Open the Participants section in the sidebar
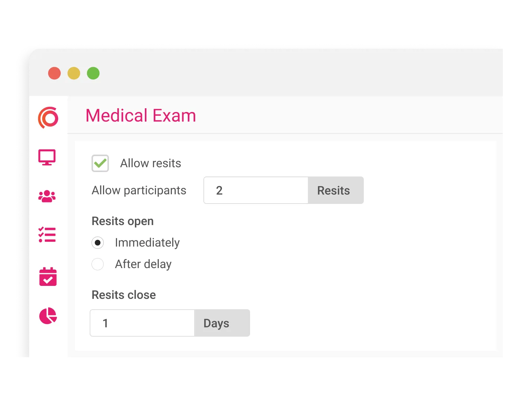The image size is (532, 406). 47,196
